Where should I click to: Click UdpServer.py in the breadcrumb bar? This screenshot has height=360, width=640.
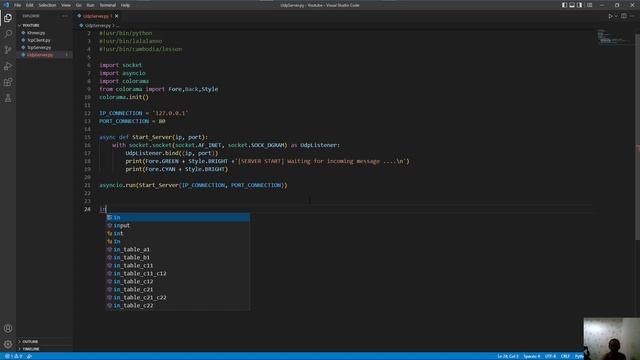tap(97, 25)
